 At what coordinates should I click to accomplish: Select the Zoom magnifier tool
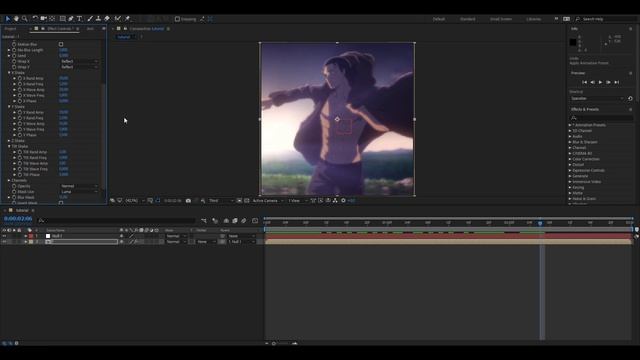24,19
